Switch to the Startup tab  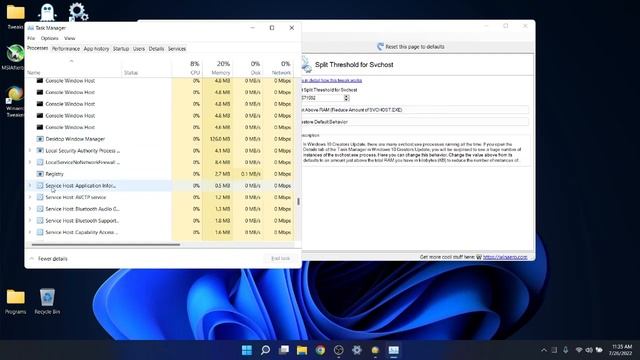coord(121,49)
